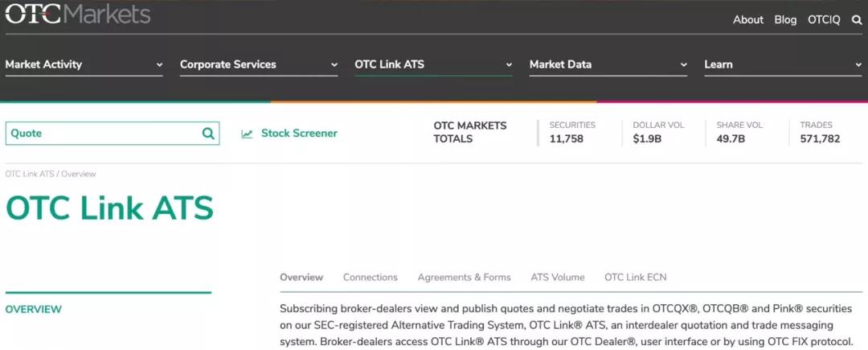Select the Overview tab
868x350 pixels.
pyautogui.click(x=301, y=278)
